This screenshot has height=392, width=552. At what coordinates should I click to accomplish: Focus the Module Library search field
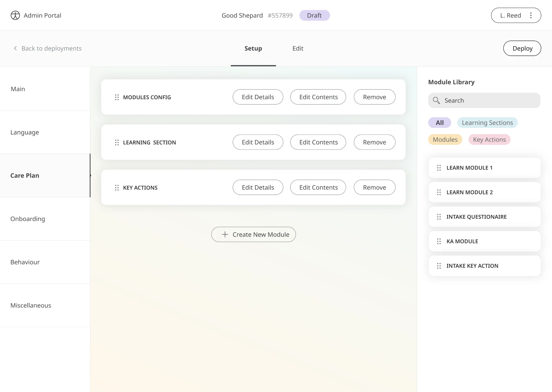[x=484, y=100]
